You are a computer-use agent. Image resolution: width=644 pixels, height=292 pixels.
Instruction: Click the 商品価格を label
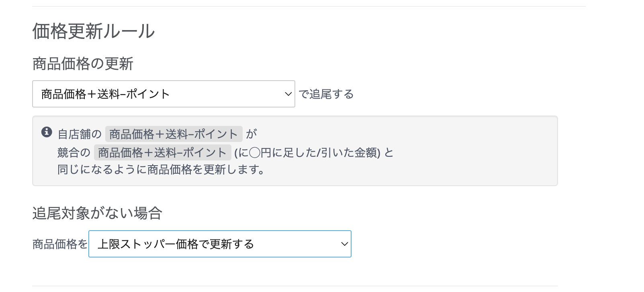[x=60, y=244]
